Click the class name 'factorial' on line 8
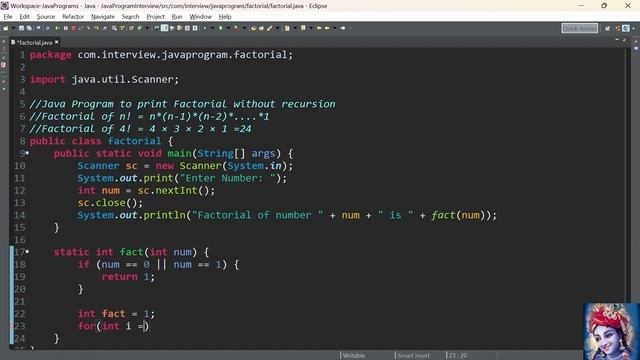 pyautogui.click(x=135, y=141)
